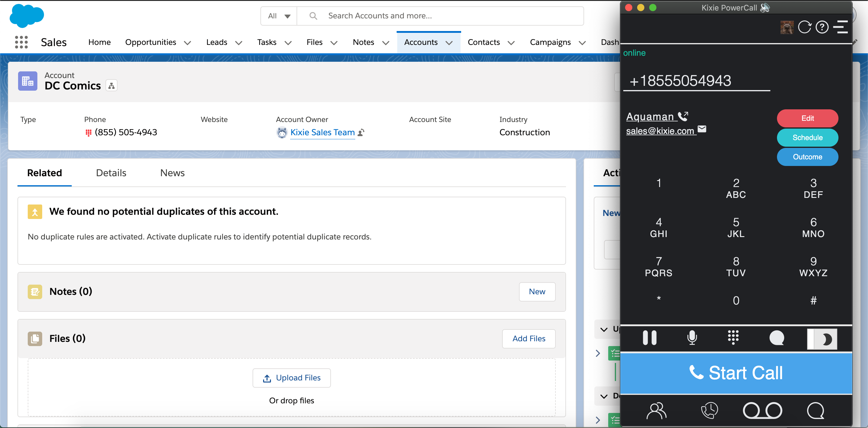Click the DC Comics account building icon
868x428 pixels.
pyautogui.click(x=28, y=81)
